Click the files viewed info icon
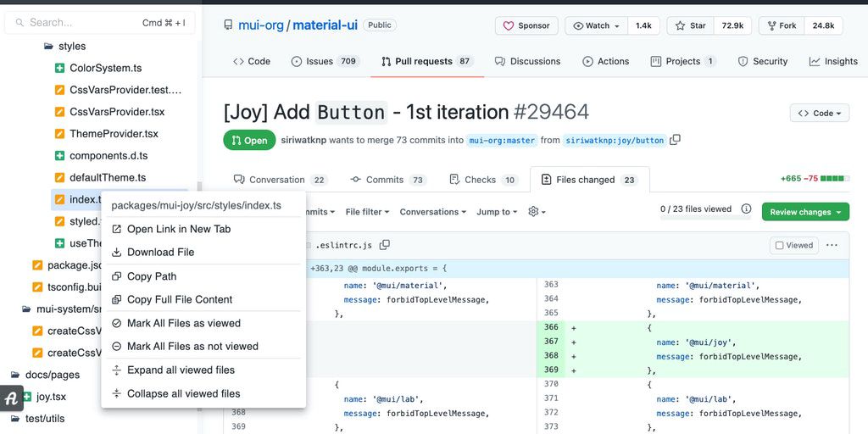This screenshot has height=434, width=868. tap(746, 209)
